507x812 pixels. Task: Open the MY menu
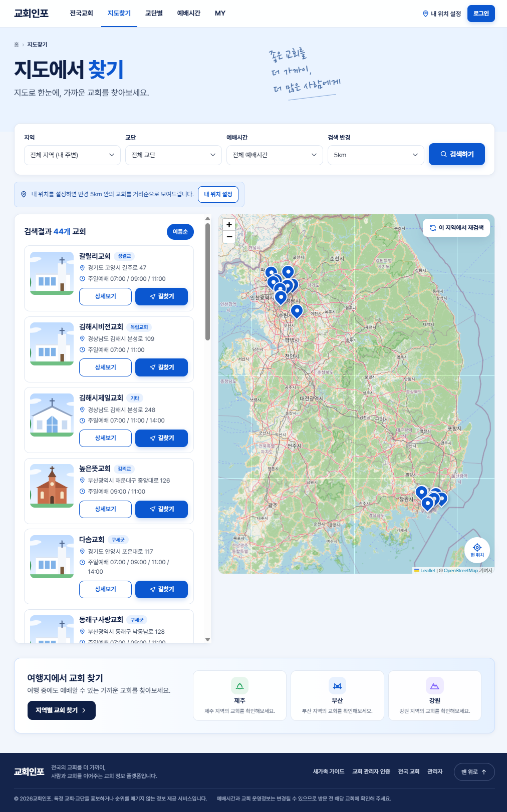[220, 14]
